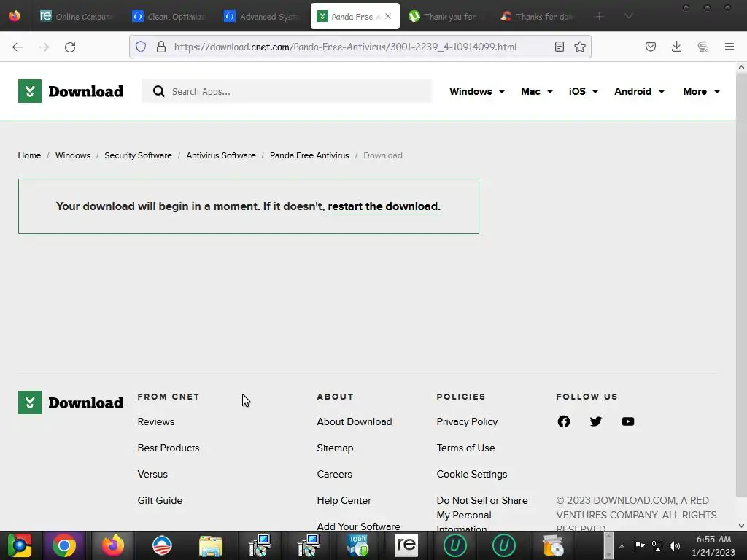This screenshot has width=747, height=560.
Task: Open the YouTube icon under Follow Us
Action: click(628, 421)
